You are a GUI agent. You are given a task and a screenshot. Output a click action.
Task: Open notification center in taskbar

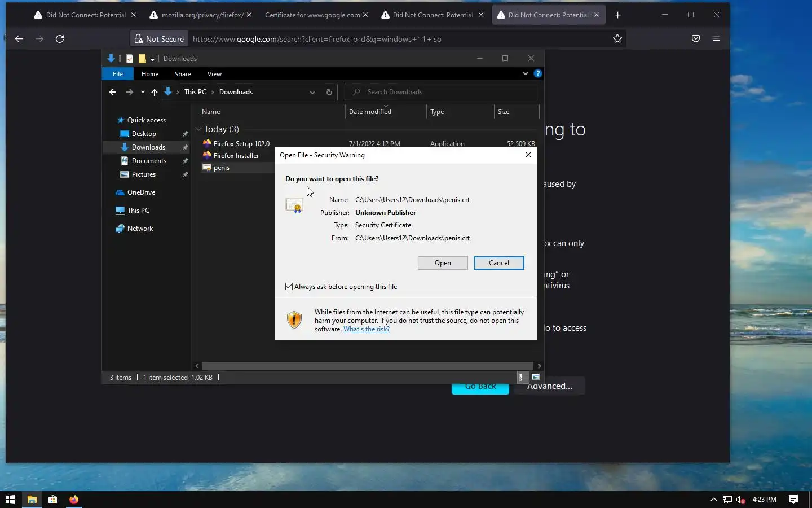pos(793,500)
